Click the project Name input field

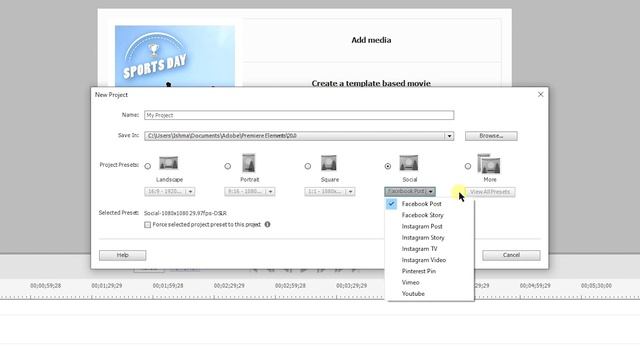(x=299, y=116)
